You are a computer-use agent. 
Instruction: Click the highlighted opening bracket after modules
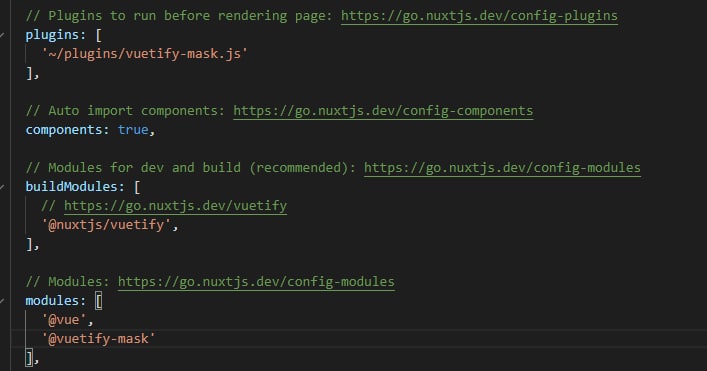99,301
